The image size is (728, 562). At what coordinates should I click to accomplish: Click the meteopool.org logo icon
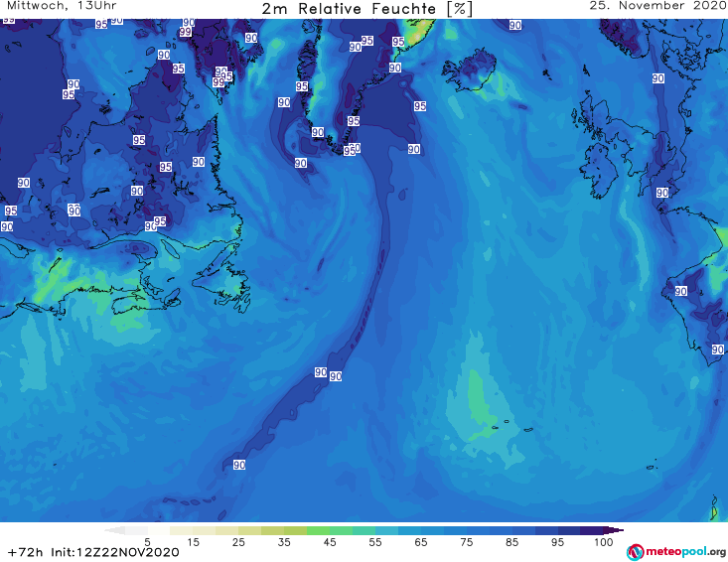[636, 552]
